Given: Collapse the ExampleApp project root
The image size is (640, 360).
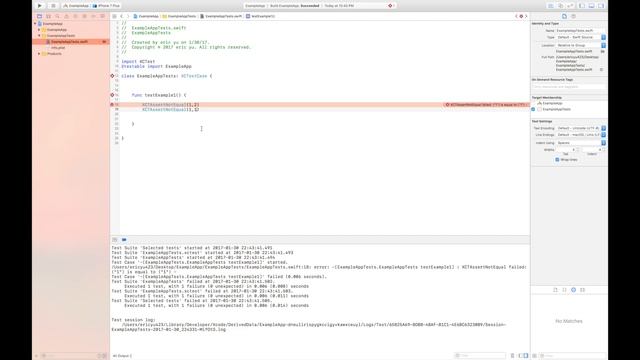Looking at the screenshot, I should 35,24.
